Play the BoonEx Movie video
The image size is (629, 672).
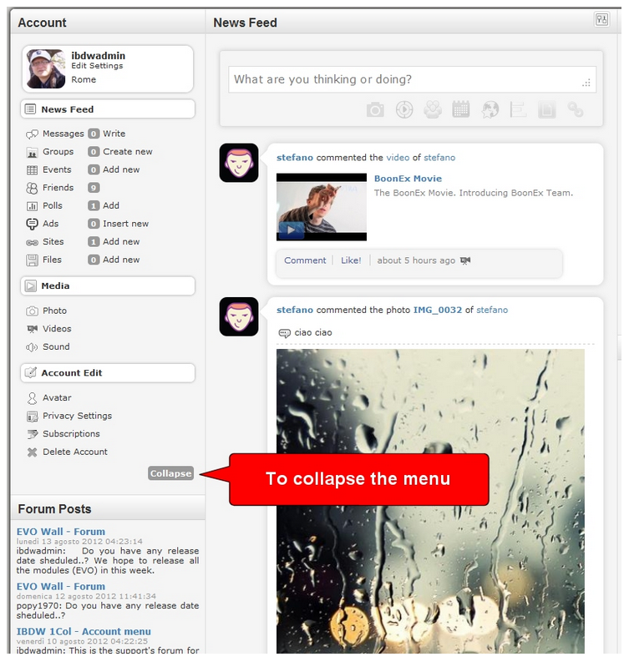[292, 230]
